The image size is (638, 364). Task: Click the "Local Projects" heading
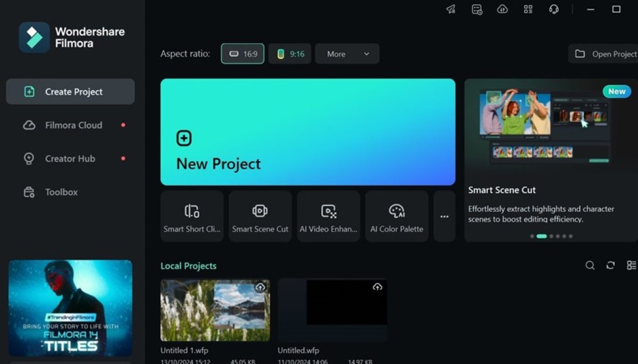point(188,266)
